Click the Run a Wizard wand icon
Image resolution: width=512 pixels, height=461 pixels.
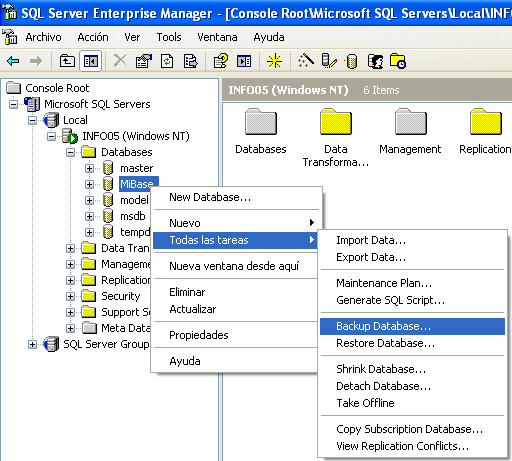306,61
